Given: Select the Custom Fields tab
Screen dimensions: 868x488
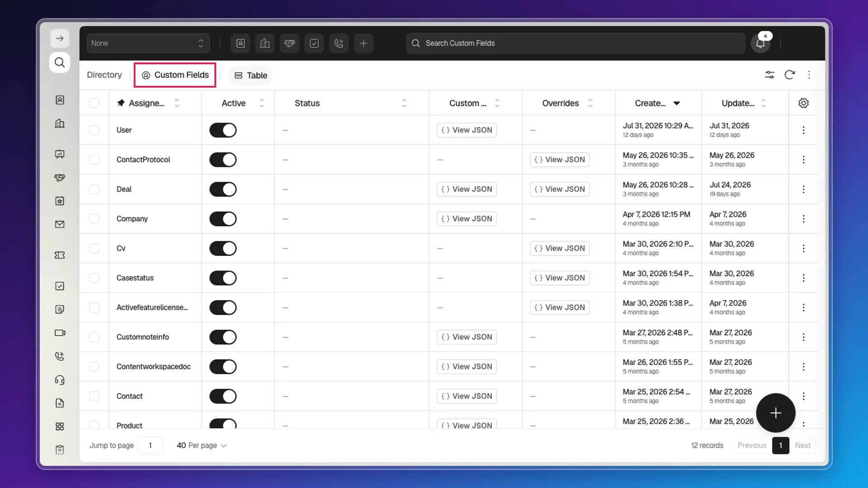Looking at the screenshot, I should 175,75.
